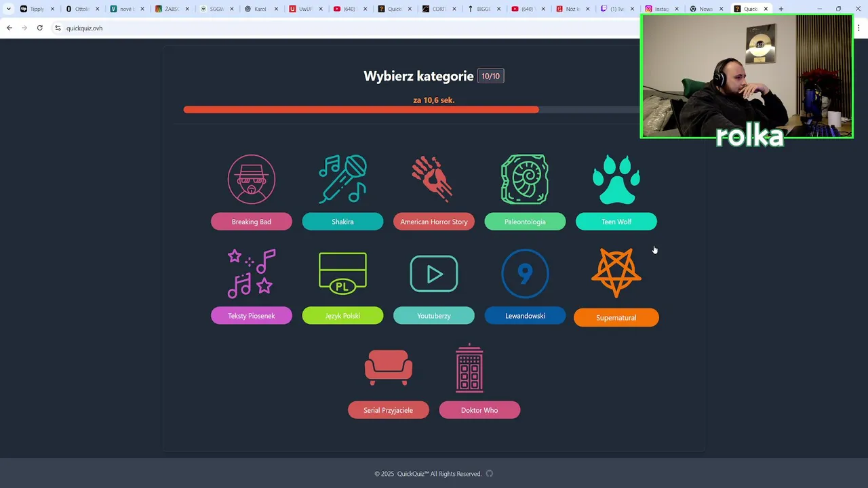View site information icon in address bar
This screenshot has width=868, height=488.
pyautogui.click(x=58, y=28)
